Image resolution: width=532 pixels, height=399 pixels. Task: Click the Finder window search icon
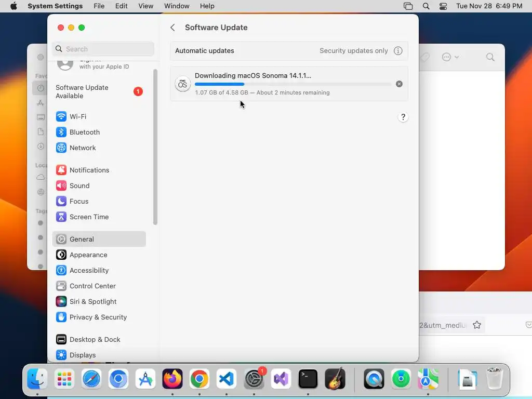(490, 57)
